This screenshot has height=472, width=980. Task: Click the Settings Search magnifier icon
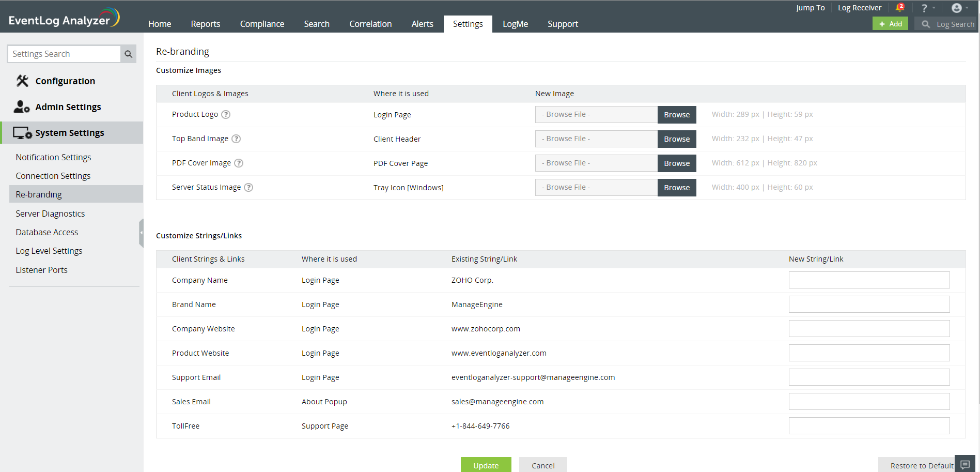click(x=128, y=54)
